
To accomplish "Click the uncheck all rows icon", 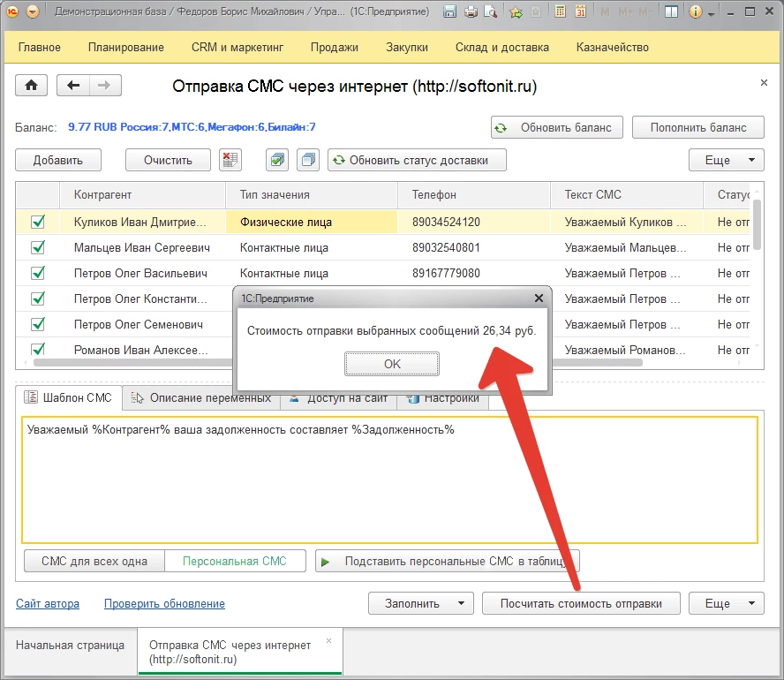I will tap(307, 160).
